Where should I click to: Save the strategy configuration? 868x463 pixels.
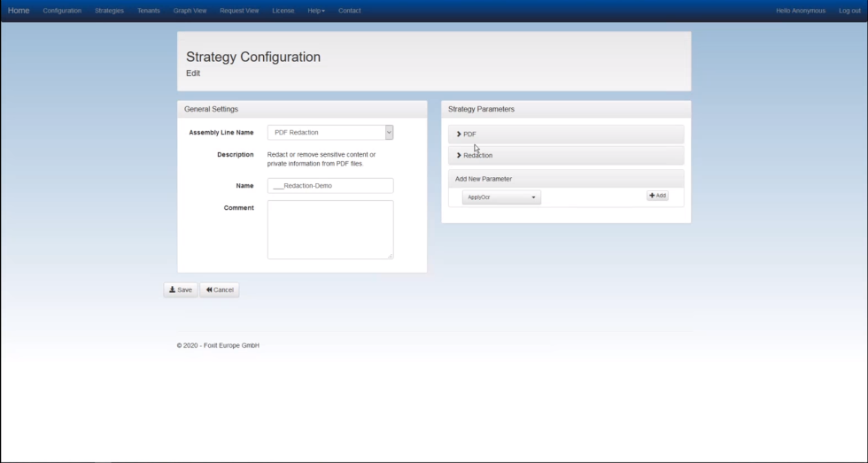(181, 289)
